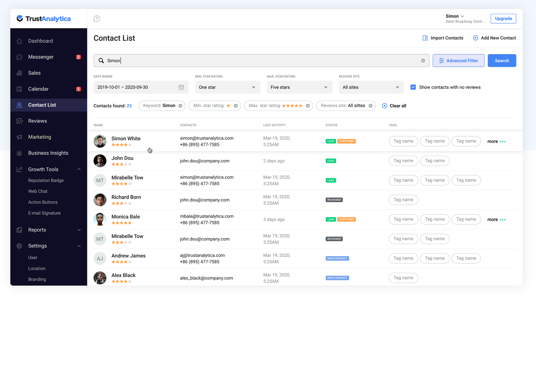Image resolution: width=536 pixels, height=392 pixels.
Task: Clear the Simon search text via the X icon
Action: click(x=423, y=61)
